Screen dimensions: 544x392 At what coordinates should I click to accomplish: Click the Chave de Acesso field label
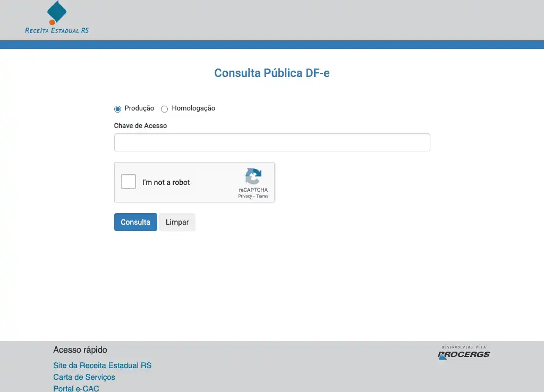coord(140,126)
